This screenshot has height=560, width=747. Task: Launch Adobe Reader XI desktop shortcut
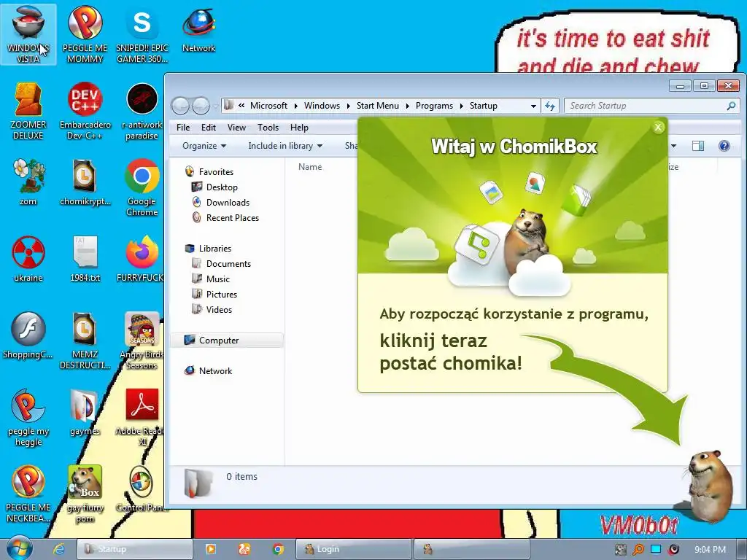click(x=141, y=417)
